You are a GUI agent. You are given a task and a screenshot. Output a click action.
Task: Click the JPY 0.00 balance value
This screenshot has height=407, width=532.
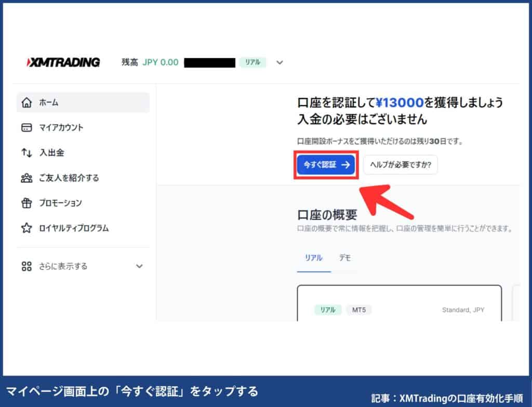point(161,62)
